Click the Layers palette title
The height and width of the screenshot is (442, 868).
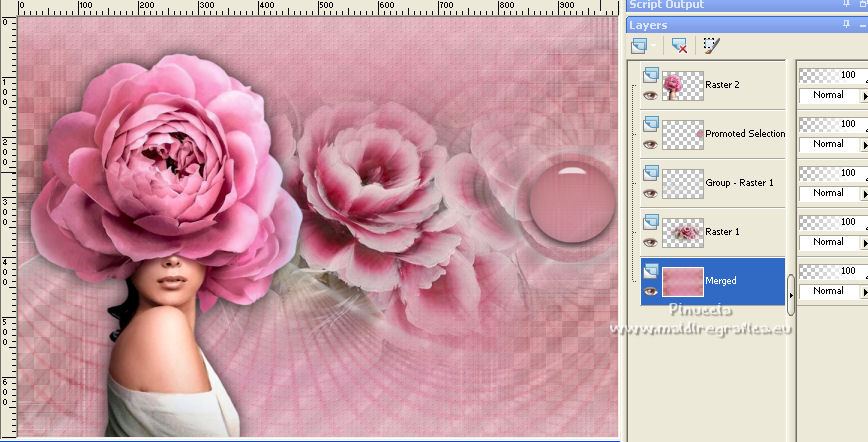coord(648,25)
